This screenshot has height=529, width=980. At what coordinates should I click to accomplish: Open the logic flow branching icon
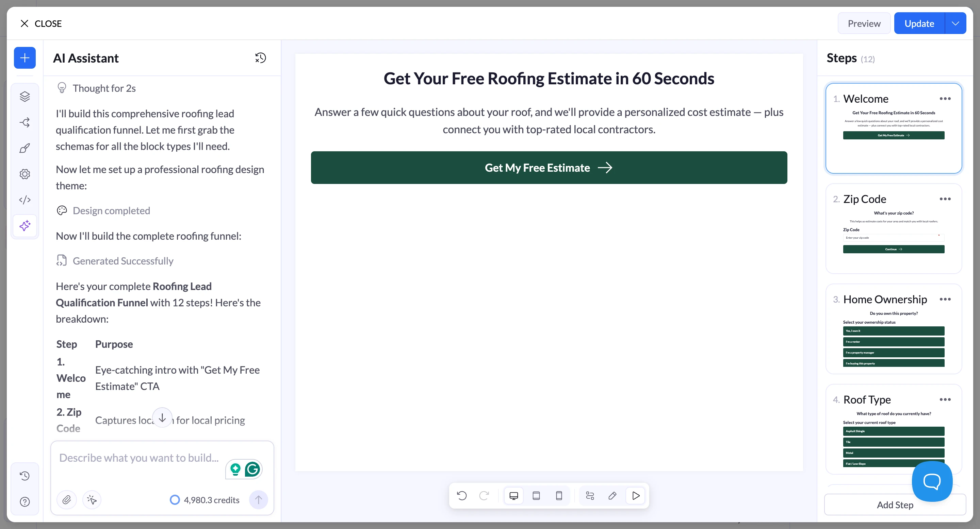[25, 122]
